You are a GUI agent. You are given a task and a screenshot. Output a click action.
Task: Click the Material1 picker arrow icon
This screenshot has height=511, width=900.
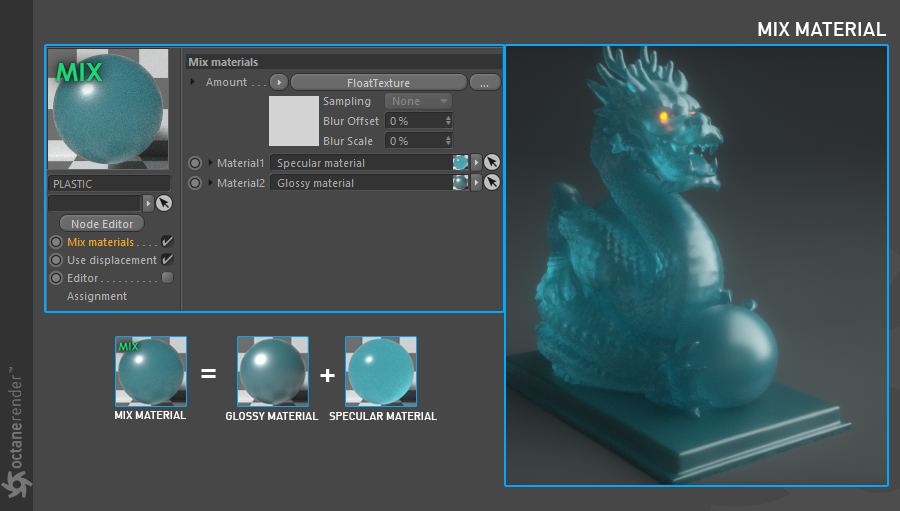point(492,162)
